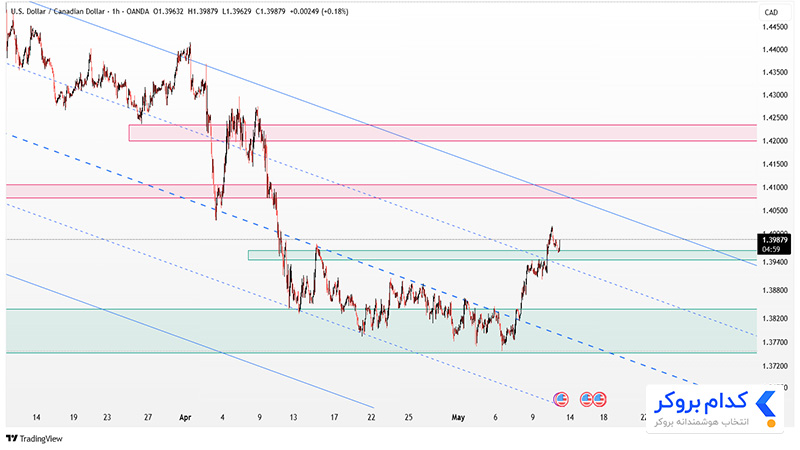Click the TradingView logo

coord(34,438)
